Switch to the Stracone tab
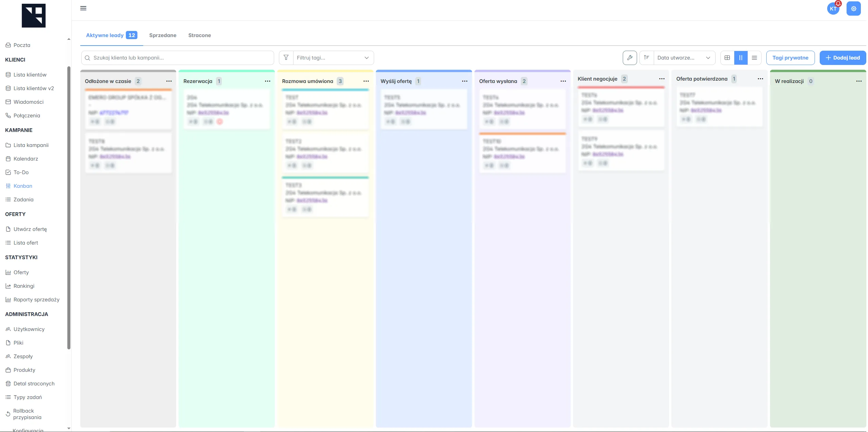 199,35
